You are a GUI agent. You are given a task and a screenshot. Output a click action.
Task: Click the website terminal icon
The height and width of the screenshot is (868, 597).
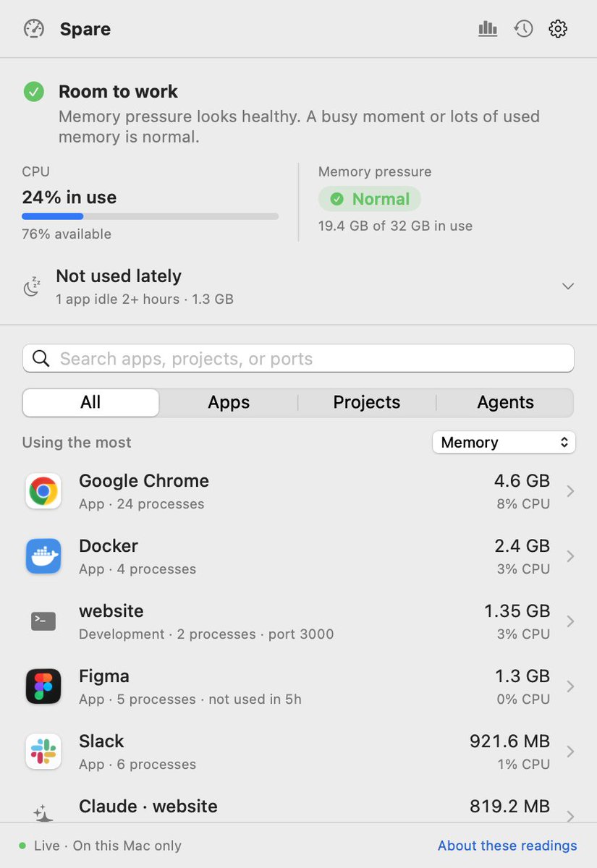pos(43,621)
